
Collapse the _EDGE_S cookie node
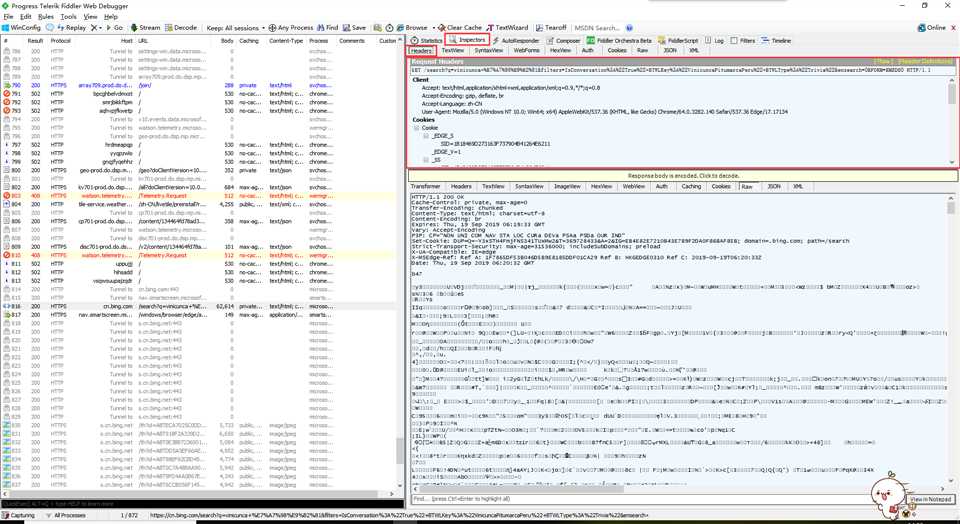427,136
